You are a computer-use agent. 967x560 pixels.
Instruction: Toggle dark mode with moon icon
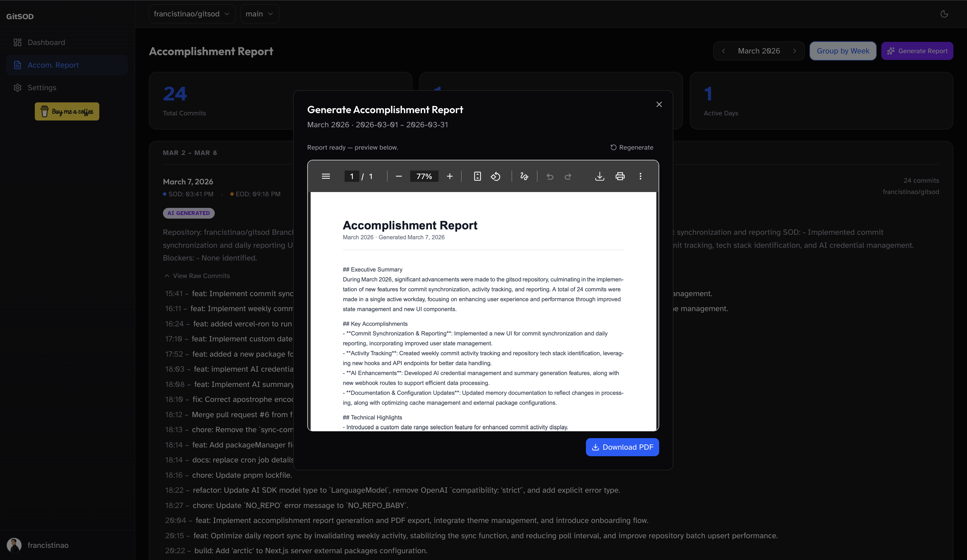tap(944, 14)
